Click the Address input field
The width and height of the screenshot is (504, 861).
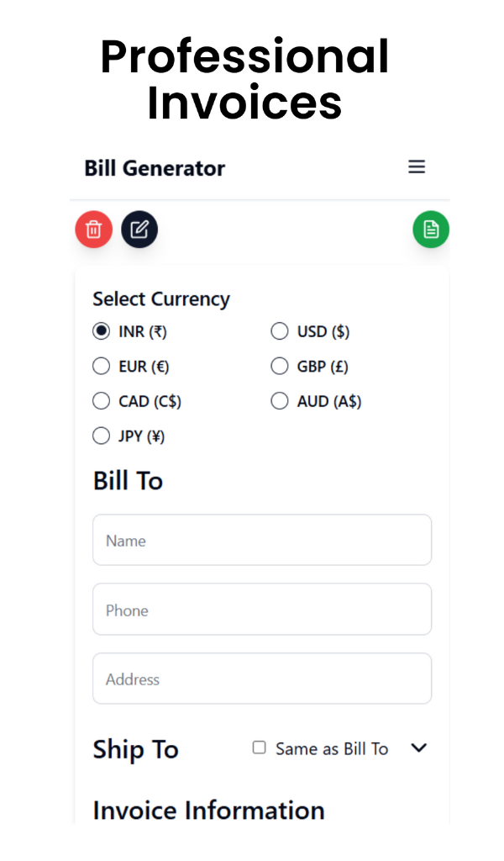262,679
